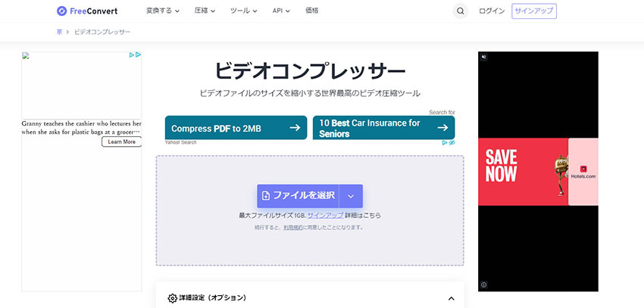Click arrow on Car Insurance for Seniors ad

442,128
